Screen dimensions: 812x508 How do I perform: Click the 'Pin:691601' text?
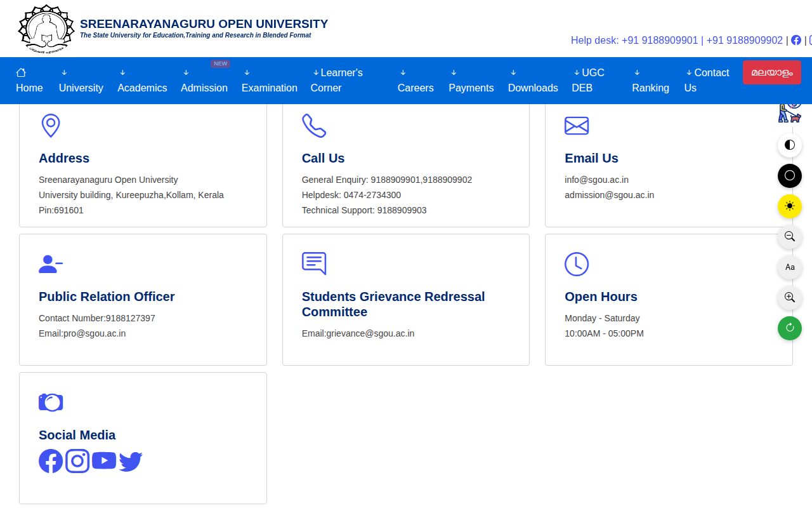tap(61, 210)
